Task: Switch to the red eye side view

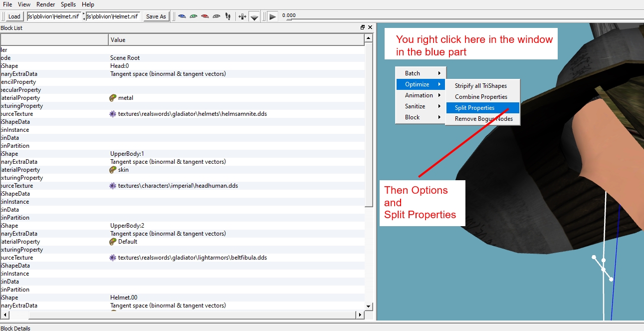Action: 205,16
